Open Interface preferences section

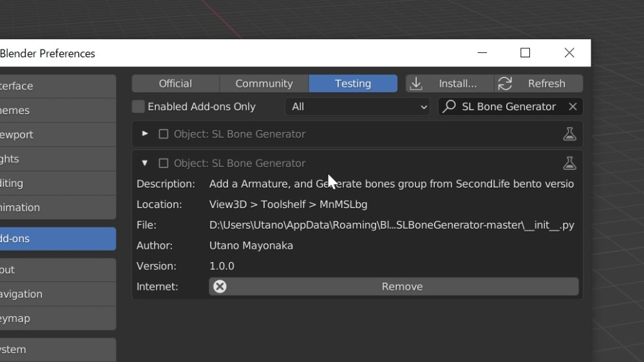[x=57, y=86]
